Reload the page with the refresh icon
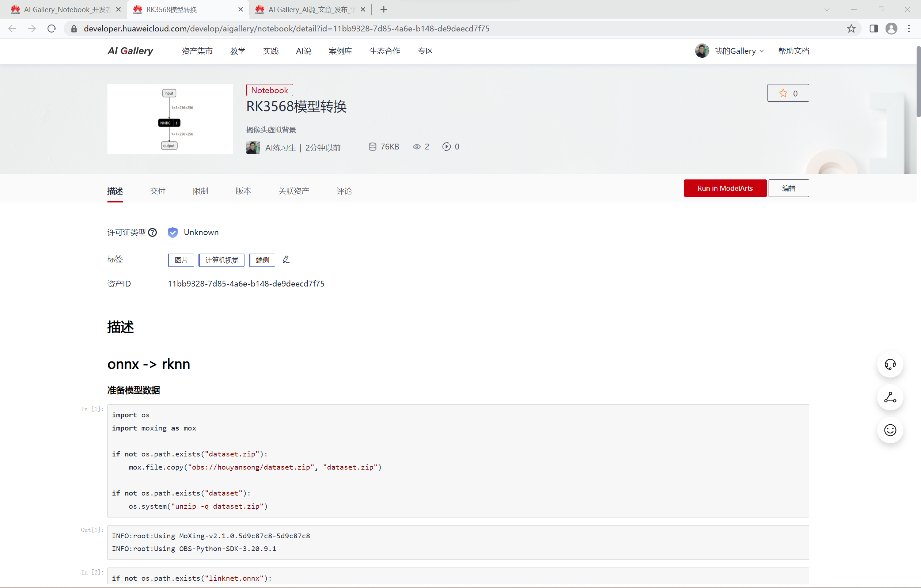Viewport: 921px width, 588px height. coord(52,29)
